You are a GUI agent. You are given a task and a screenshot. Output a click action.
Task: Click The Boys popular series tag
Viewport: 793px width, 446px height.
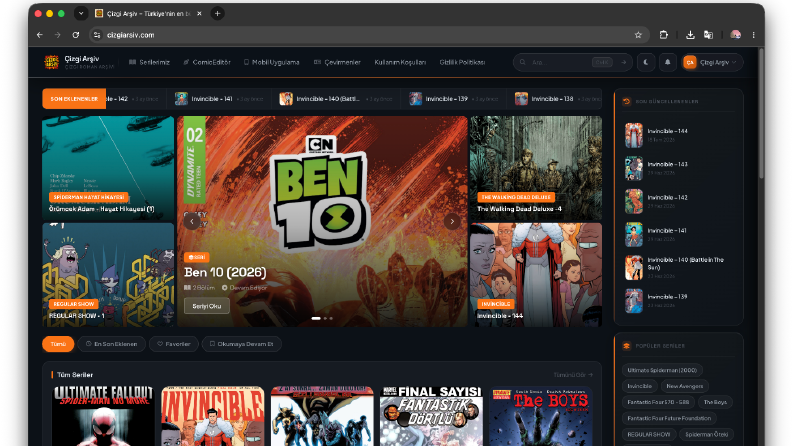(715, 402)
